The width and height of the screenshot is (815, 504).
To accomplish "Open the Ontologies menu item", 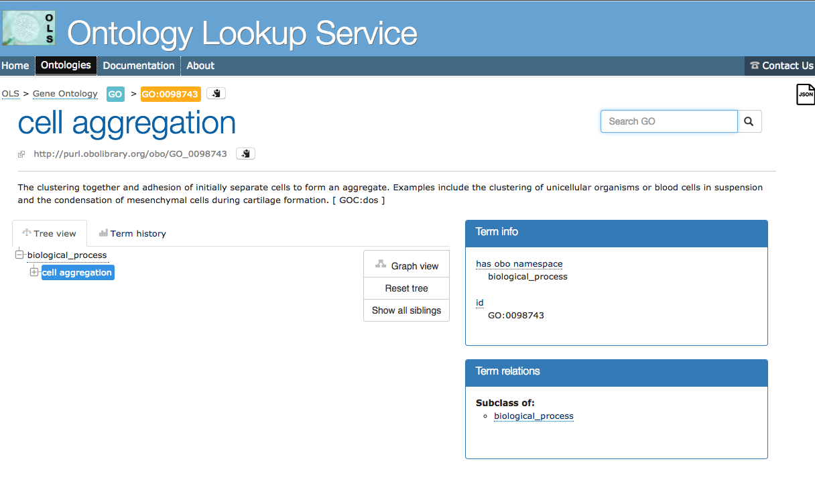I will [x=66, y=66].
